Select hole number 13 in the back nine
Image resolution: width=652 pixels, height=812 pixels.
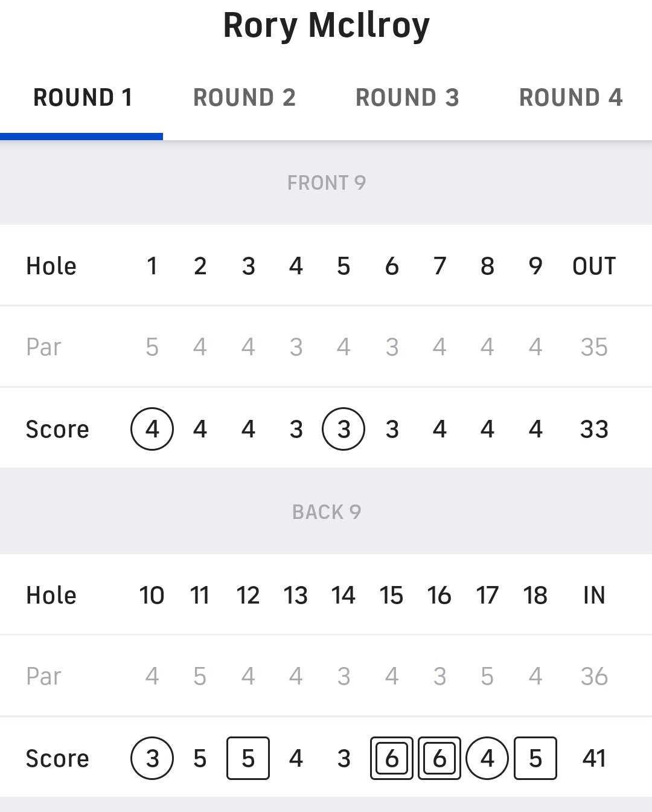point(296,595)
